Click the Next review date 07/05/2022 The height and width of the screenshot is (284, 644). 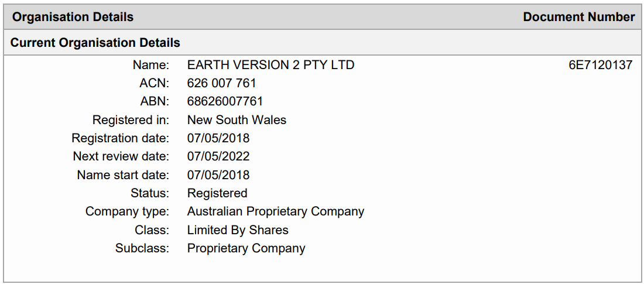coord(218,156)
